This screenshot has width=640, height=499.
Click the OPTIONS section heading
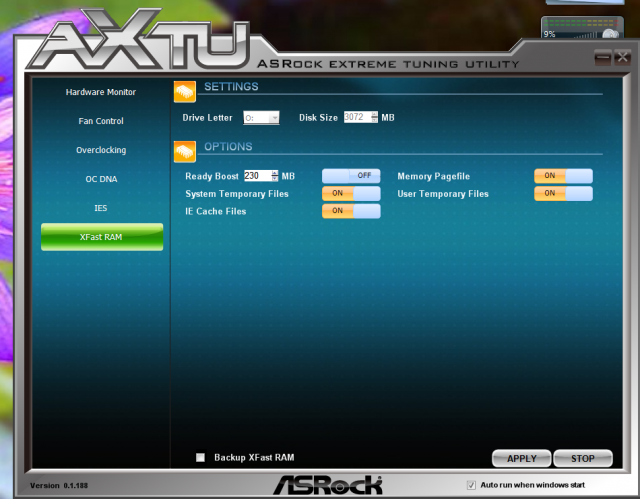click(x=228, y=146)
